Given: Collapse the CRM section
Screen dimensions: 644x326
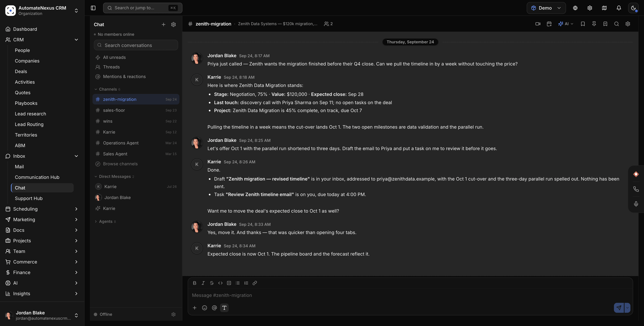Looking at the screenshot, I should pos(76,40).
